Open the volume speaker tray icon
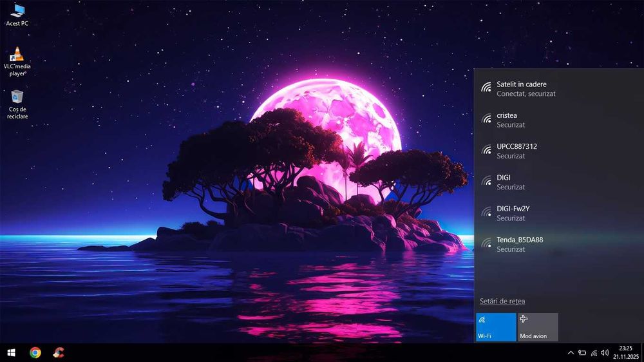Viewport: 644px width, 362px height. click(x=605, y=352)
